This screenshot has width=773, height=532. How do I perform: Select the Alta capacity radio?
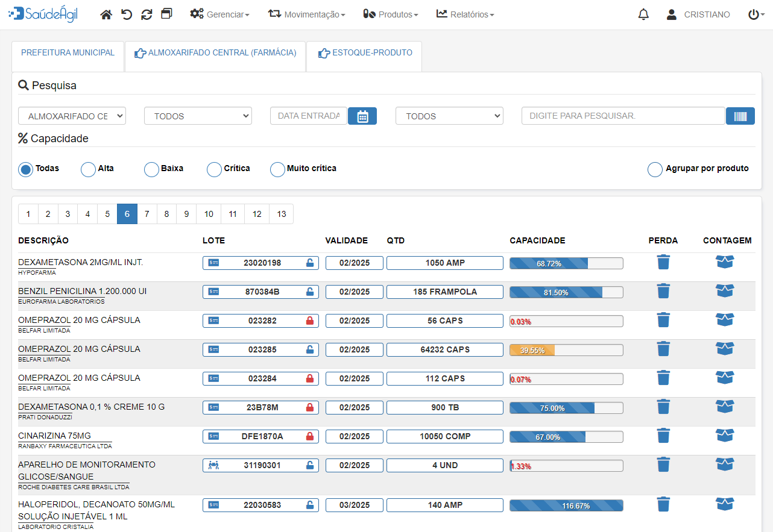pos(89,169)
